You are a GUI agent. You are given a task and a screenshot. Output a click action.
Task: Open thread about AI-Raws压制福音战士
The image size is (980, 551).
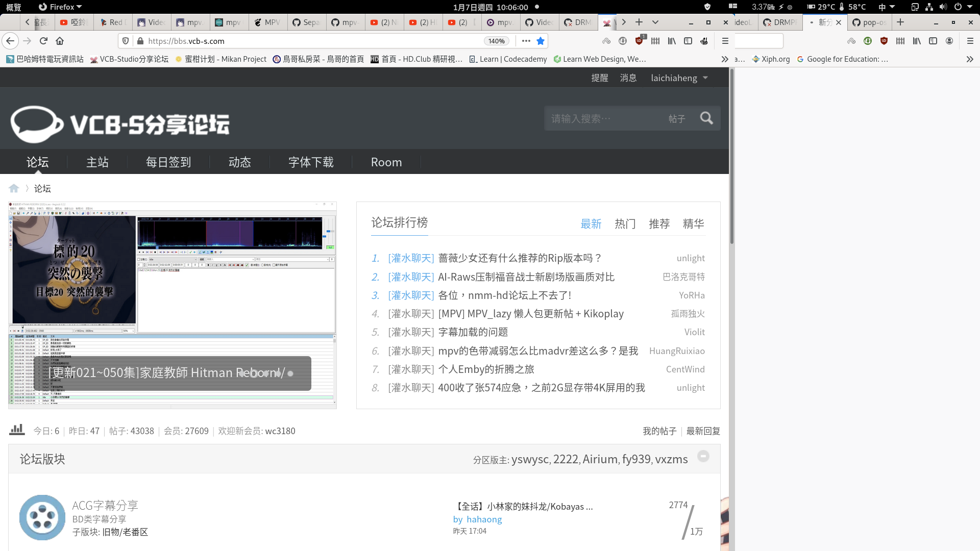526,277
